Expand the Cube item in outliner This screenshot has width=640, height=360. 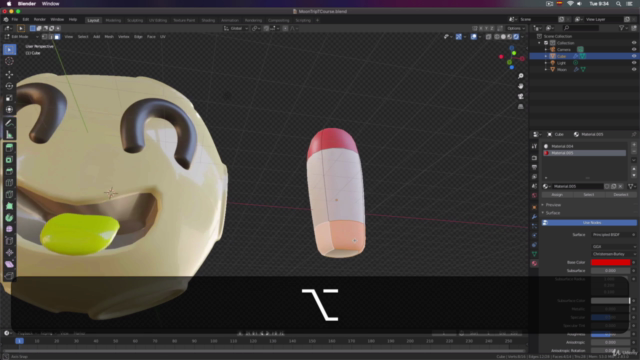(x=546, y=56)
